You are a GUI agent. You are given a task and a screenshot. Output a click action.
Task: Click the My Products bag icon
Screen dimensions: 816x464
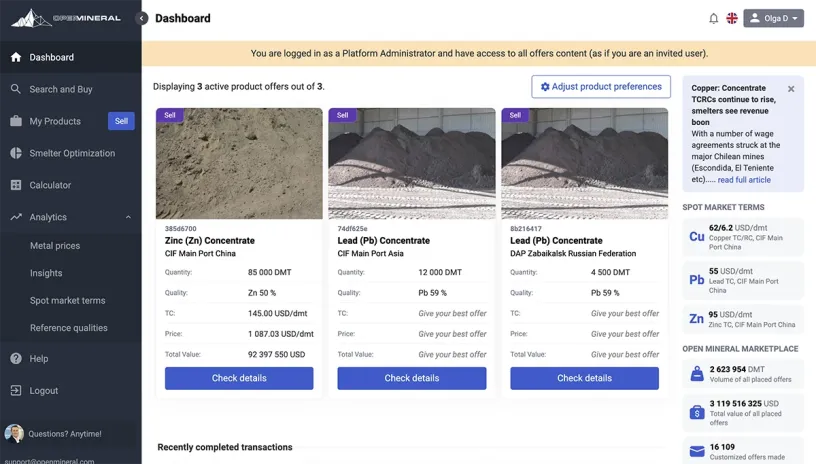coord(16,121)
